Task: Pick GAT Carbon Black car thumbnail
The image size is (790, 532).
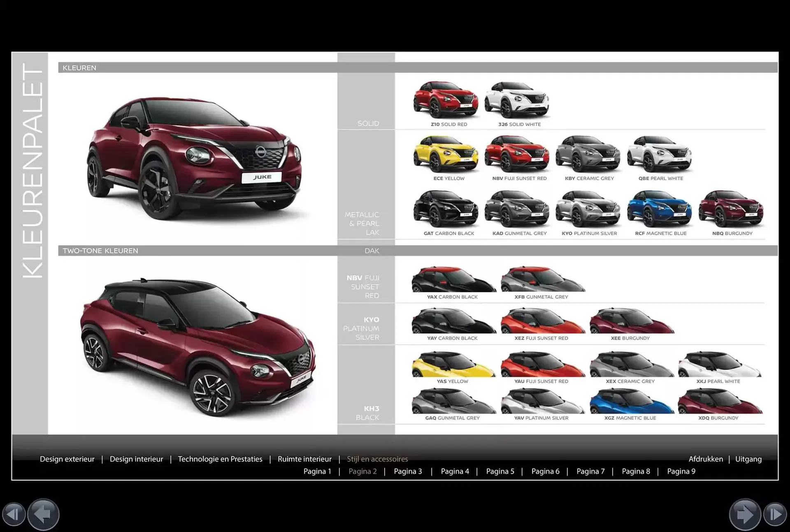Action: 446,209
